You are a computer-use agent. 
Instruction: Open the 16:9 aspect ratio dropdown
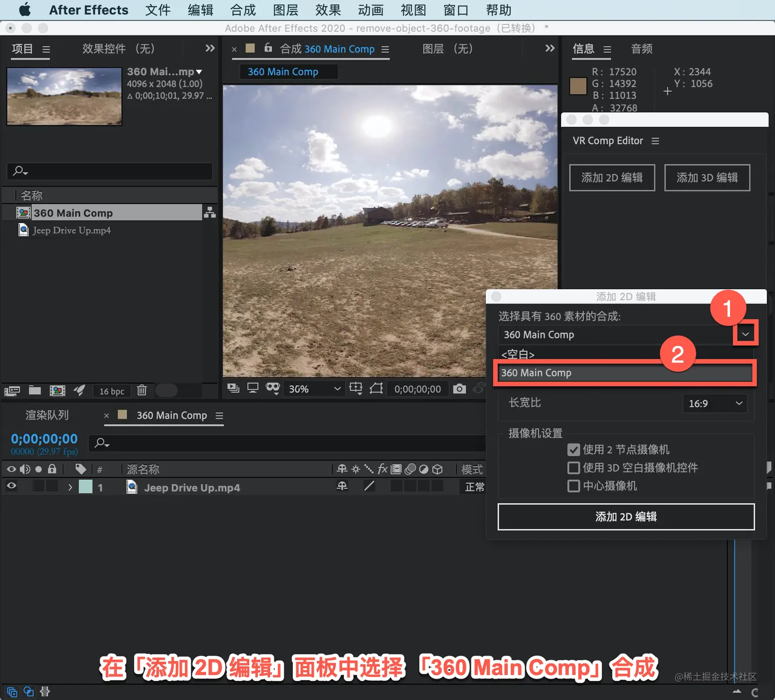click(715, 404)
